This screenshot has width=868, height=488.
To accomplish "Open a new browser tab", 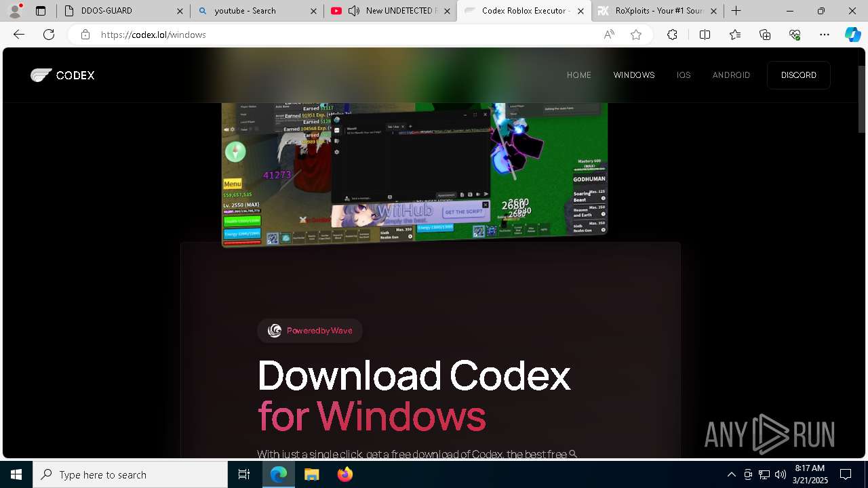I will [x=736, y=11].
